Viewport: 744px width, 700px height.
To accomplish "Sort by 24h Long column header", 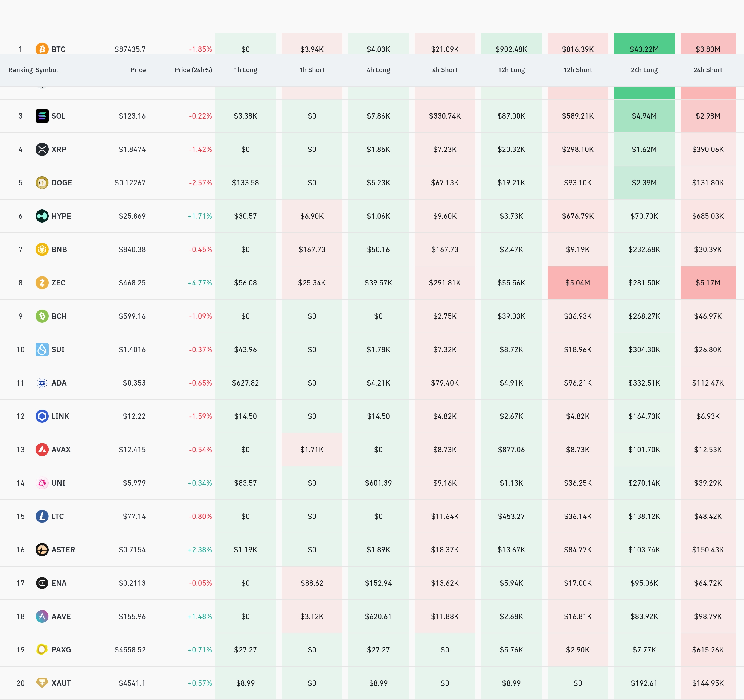I will click(x=644, y=70).
